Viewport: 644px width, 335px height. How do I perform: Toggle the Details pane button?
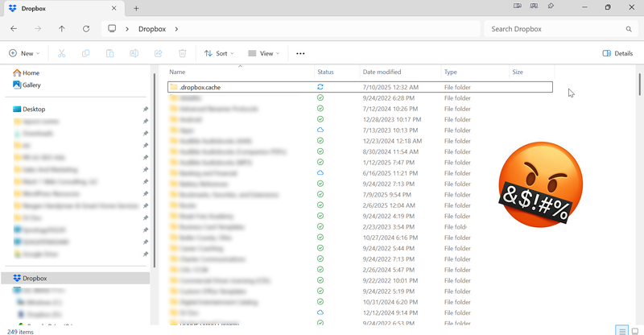tap(617, 53)
